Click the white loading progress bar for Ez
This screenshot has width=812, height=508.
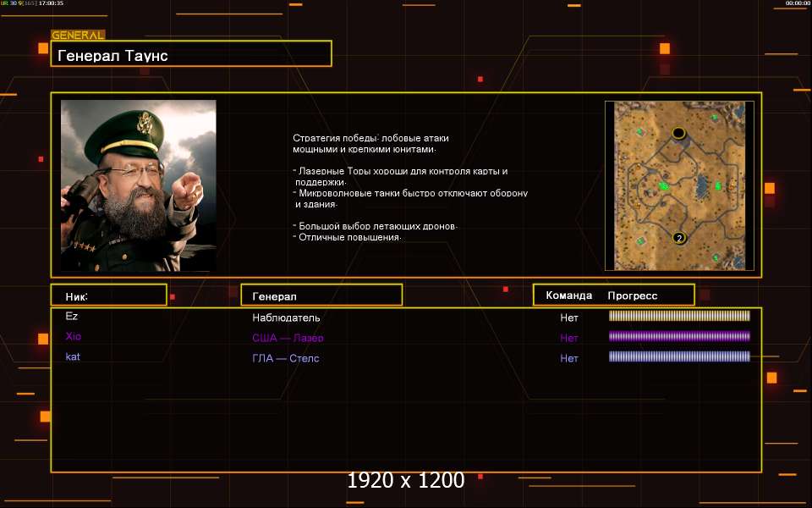point(679,316)
